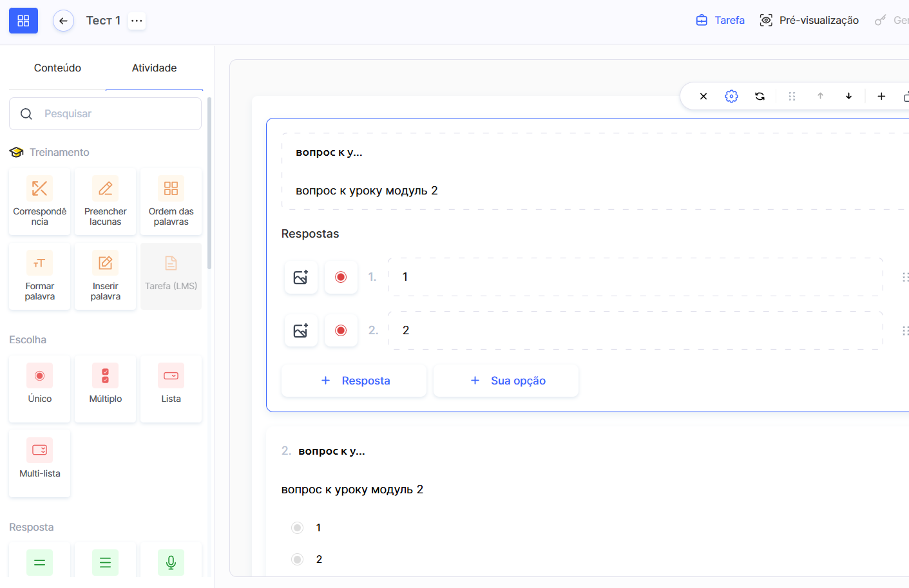Select radio option 1 in question 2
The image size is (909, 588).
297,527
